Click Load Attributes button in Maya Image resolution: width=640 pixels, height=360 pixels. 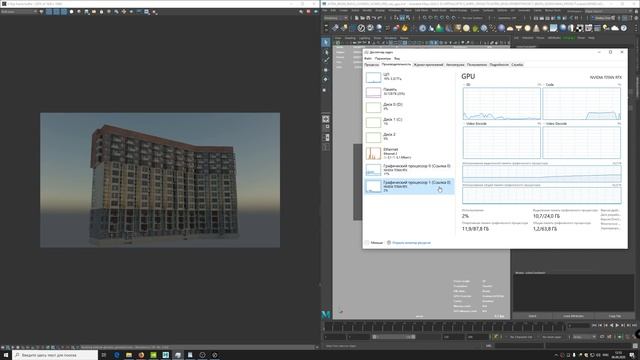pyautogui.click(x=573, y=316)
